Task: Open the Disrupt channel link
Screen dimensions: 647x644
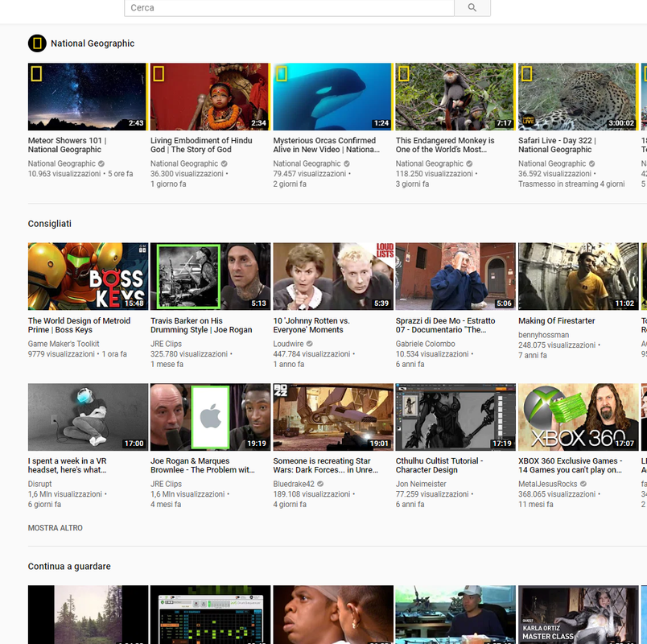Action: click(40, 484)
